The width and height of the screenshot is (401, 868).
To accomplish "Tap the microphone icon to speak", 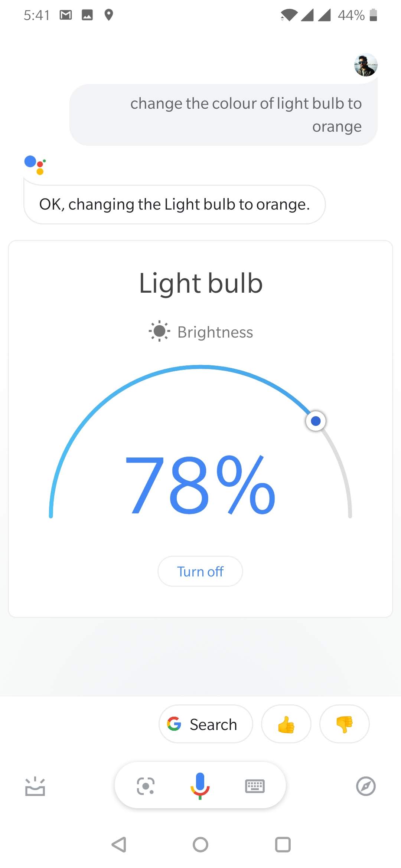I will pos(200,786).
